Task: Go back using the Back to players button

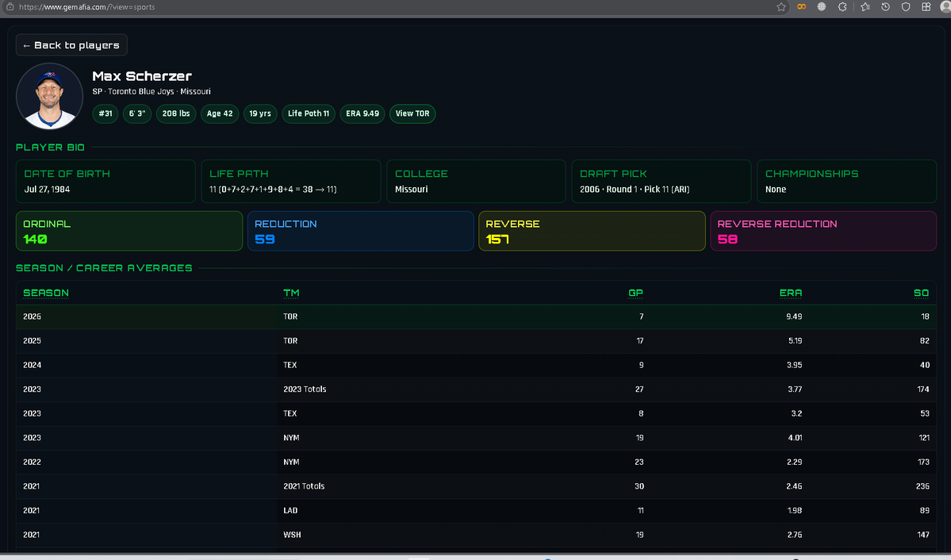Action: click(x=71, y=45)
